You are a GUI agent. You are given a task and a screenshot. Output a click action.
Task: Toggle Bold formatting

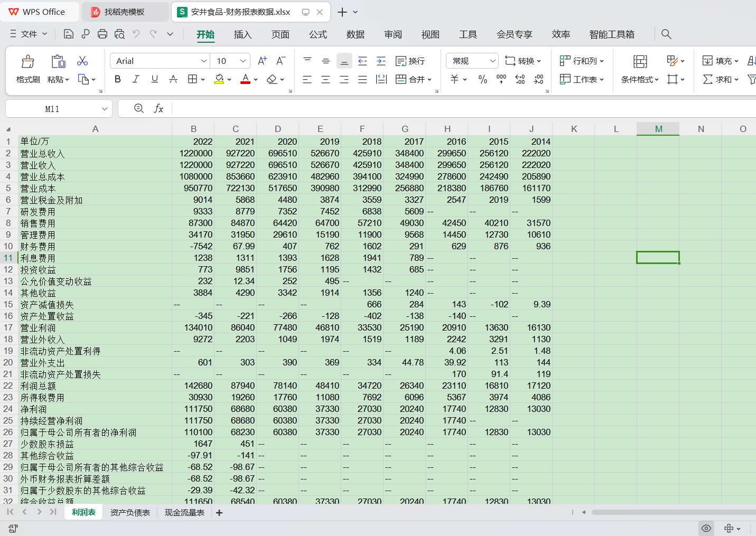pos(118,79)
